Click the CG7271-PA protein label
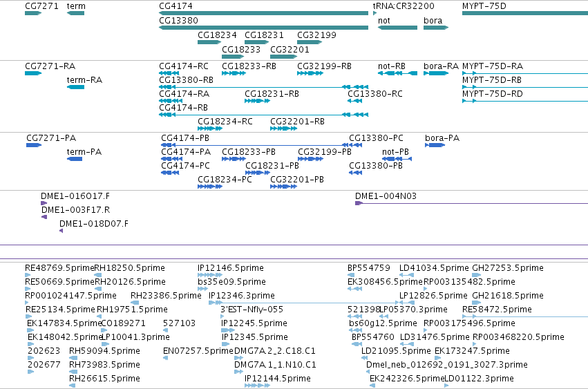This screenshot has width=588, height=389. pyautogui.click(x=51, y=138)
